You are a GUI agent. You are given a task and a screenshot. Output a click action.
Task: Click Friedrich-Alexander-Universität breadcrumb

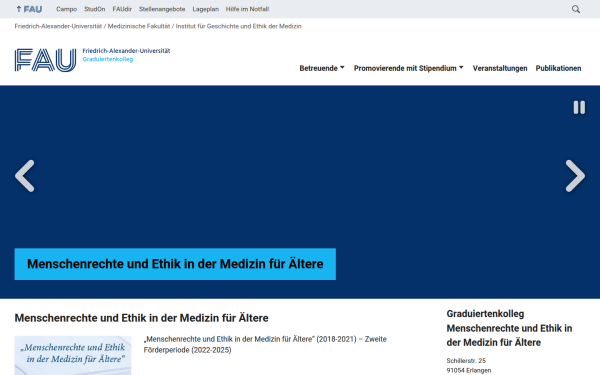[x=58, y=26]
